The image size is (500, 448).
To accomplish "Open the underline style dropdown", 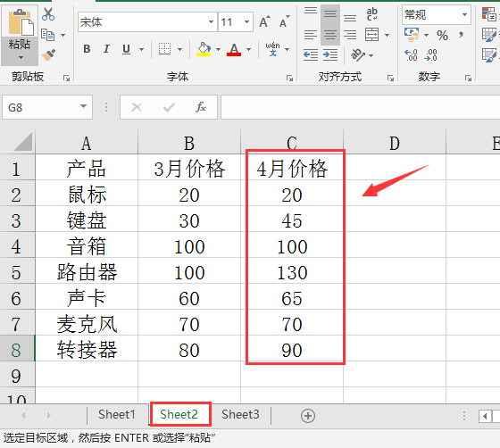I will (x=141, y=49).
